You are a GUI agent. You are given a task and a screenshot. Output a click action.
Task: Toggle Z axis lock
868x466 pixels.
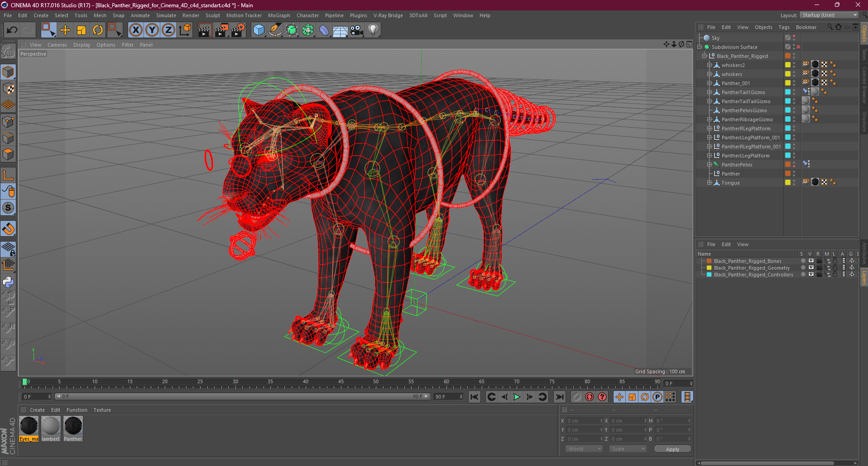(168, 30)
